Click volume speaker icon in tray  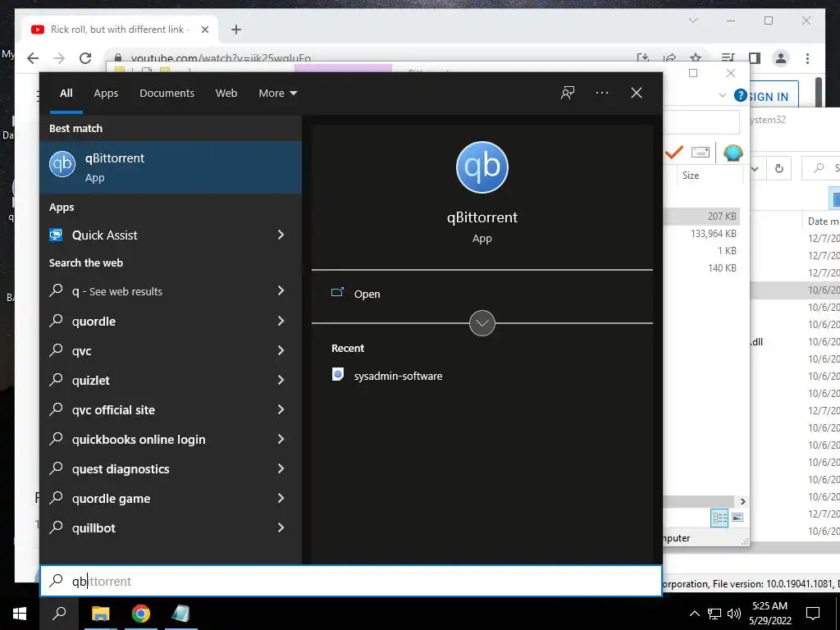[x=734, y=614]
